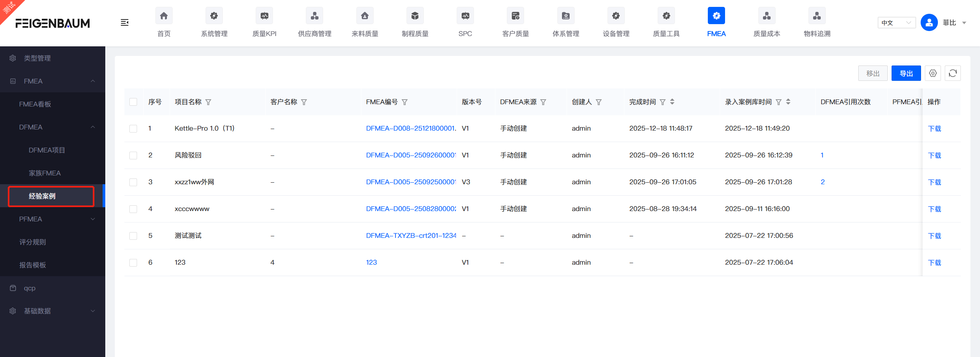Open the table column settings gear icon

(933, 73)
